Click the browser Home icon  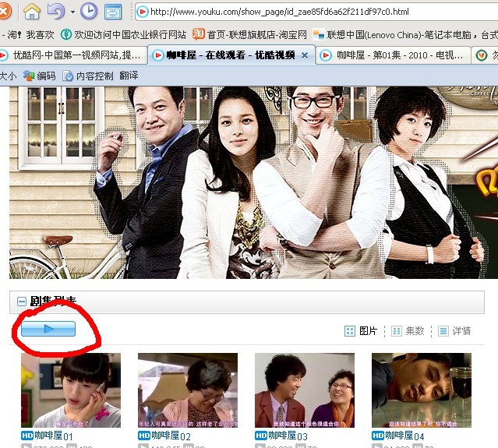coord(32,12)
